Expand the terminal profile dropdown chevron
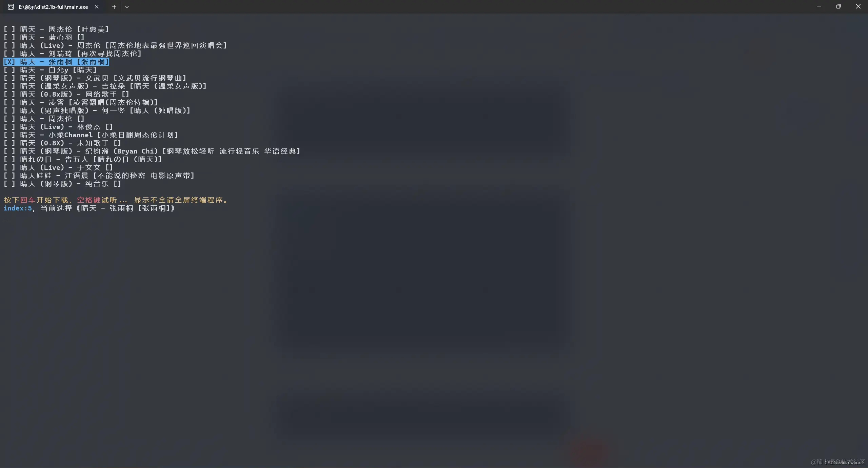This screenshot has width=868, height=468. coord(127,7)
